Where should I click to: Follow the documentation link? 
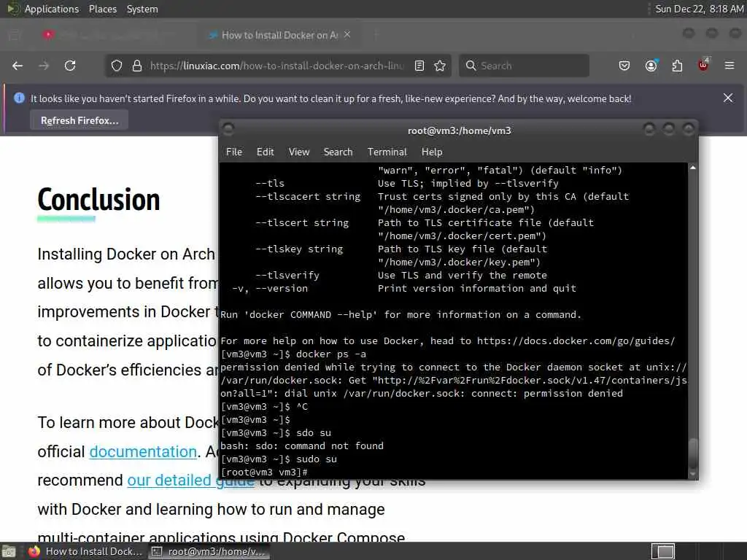(x=143, y=451)
